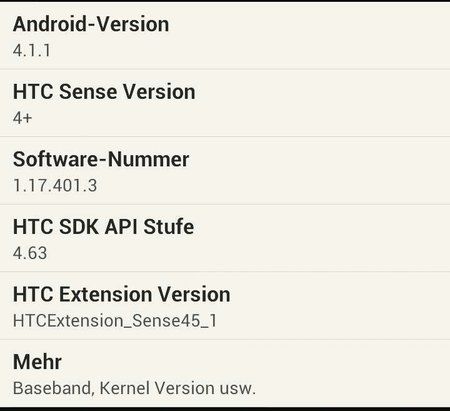
Task: Select the HTC SDK API Stufe item
Action: point(225,238)
